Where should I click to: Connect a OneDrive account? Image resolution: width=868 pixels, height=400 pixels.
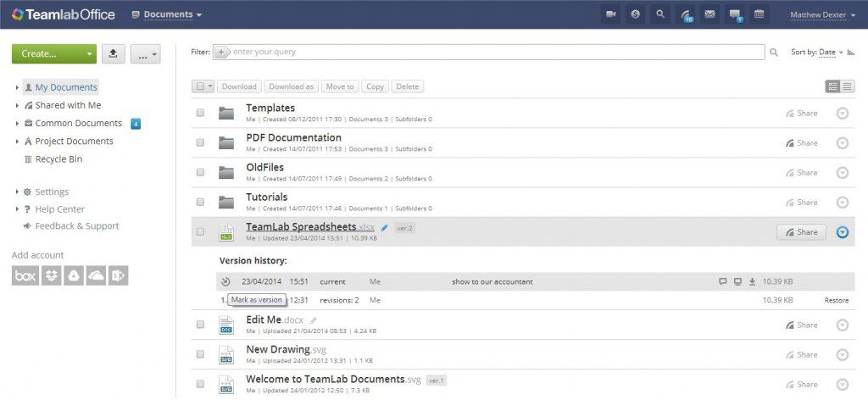(x=97, y=275)
